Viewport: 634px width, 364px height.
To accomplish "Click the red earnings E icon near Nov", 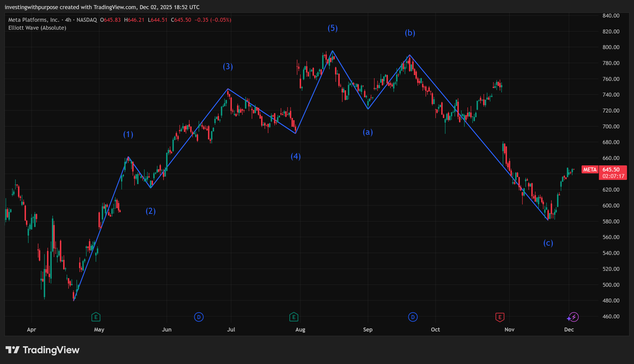I will point(500,317).
